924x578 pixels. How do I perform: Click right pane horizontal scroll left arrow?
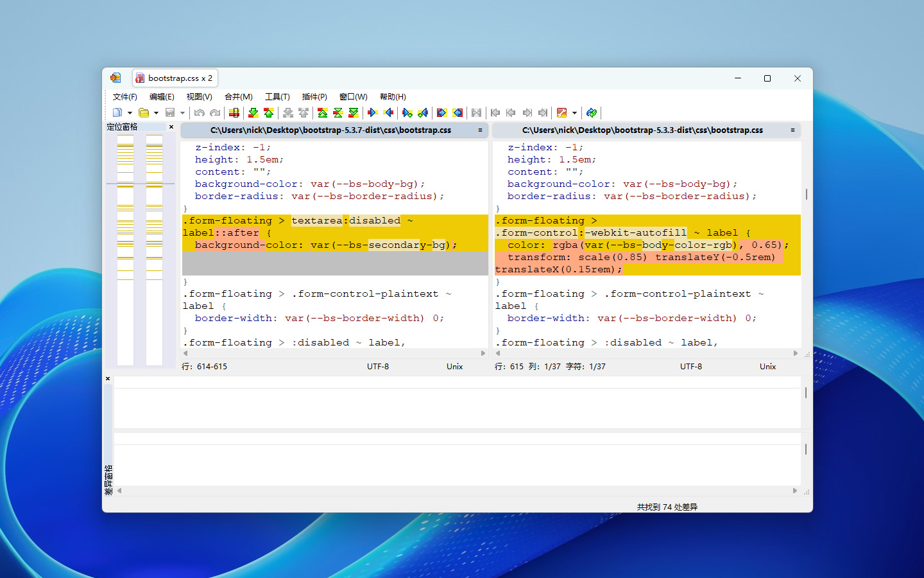point(498,353)
